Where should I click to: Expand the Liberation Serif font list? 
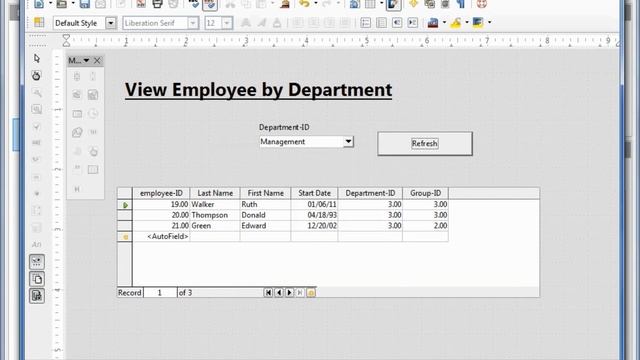(193, 23)
